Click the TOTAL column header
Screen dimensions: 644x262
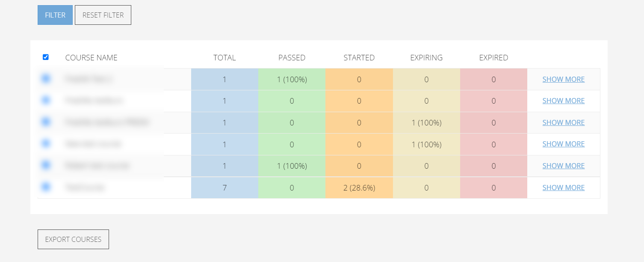(225, 58)
